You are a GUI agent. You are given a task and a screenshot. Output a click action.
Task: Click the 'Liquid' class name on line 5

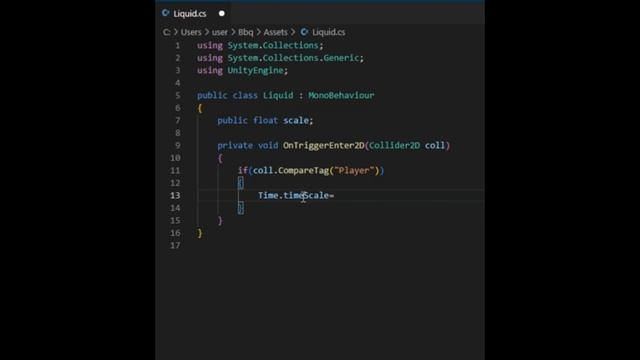[x=278, y=96]
